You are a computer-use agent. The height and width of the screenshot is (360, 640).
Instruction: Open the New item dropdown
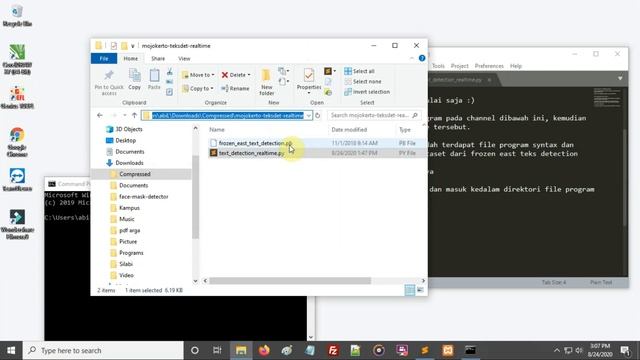pos(283,71)
